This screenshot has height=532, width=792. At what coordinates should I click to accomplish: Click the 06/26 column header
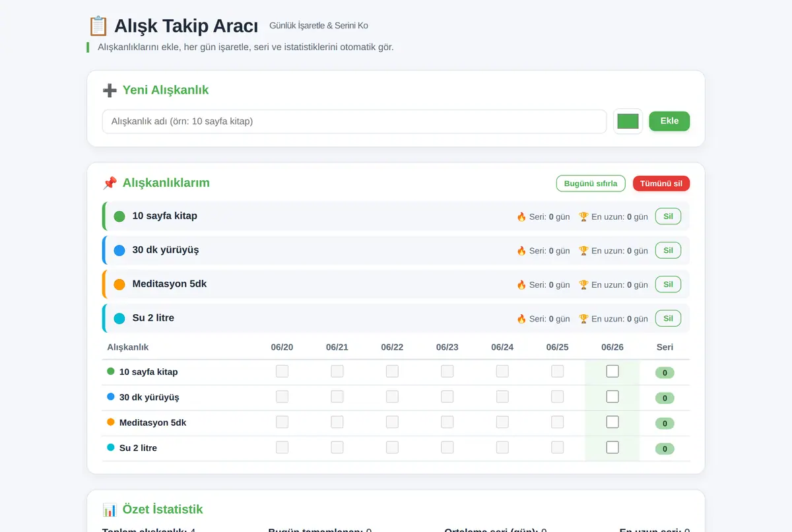pyautogui.click(x=612, y=347)
